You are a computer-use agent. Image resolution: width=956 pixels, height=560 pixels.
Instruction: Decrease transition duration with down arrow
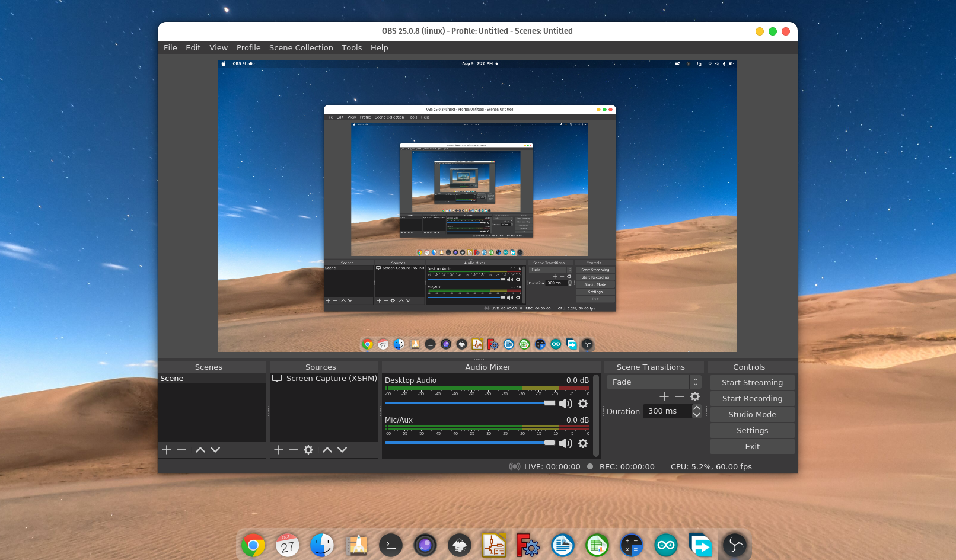(697, 415)
